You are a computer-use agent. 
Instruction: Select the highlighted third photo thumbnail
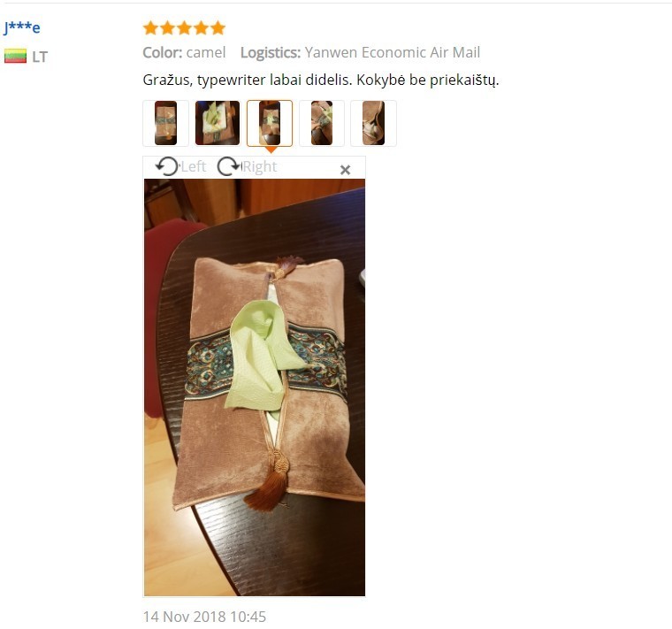[270, 124]
